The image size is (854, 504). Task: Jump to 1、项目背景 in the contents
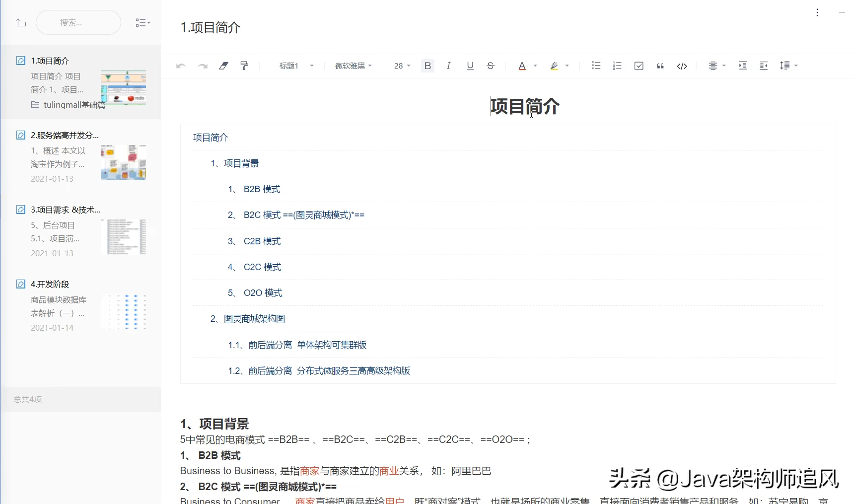click(x=235, y=163)
